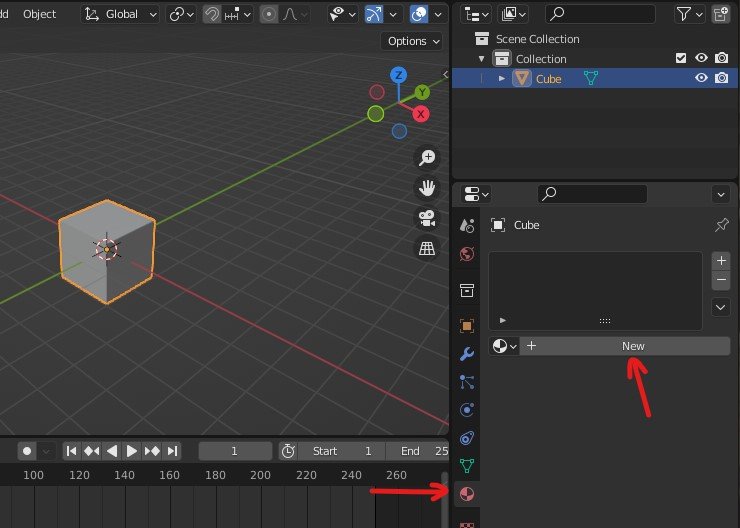This screenshot has width=740, height=528.
Task: Hide Cube with the eye icon
Action: point(701,78)
